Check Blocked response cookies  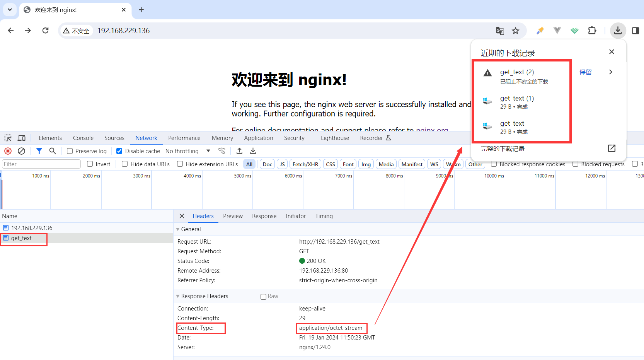[494, 164]
